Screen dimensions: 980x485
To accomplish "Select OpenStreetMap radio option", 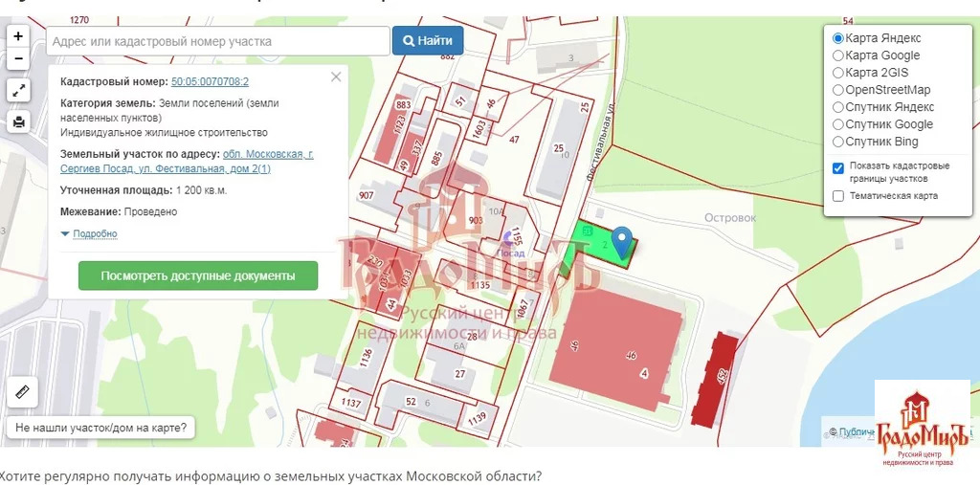I will 838,90.
